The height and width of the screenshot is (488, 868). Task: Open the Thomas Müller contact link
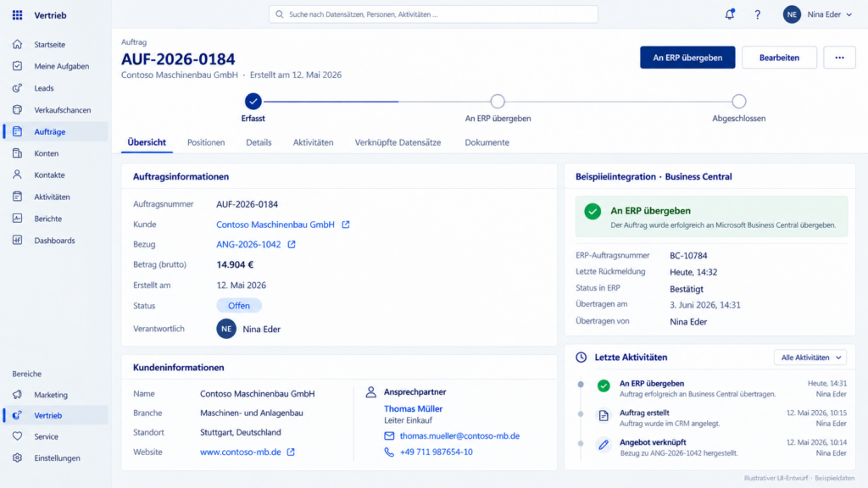pos(413,409)
